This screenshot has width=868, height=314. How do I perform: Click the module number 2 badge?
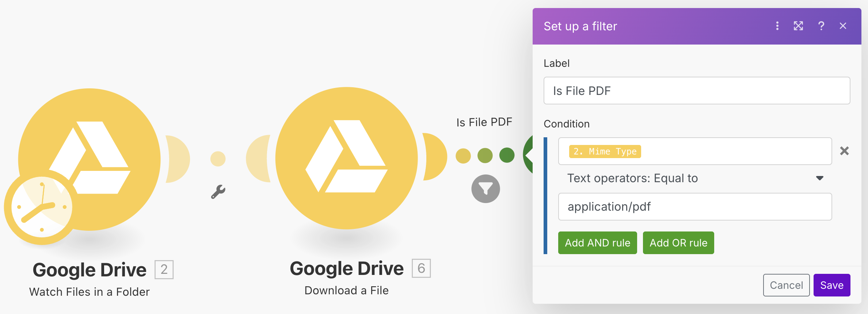click(164, 270)
